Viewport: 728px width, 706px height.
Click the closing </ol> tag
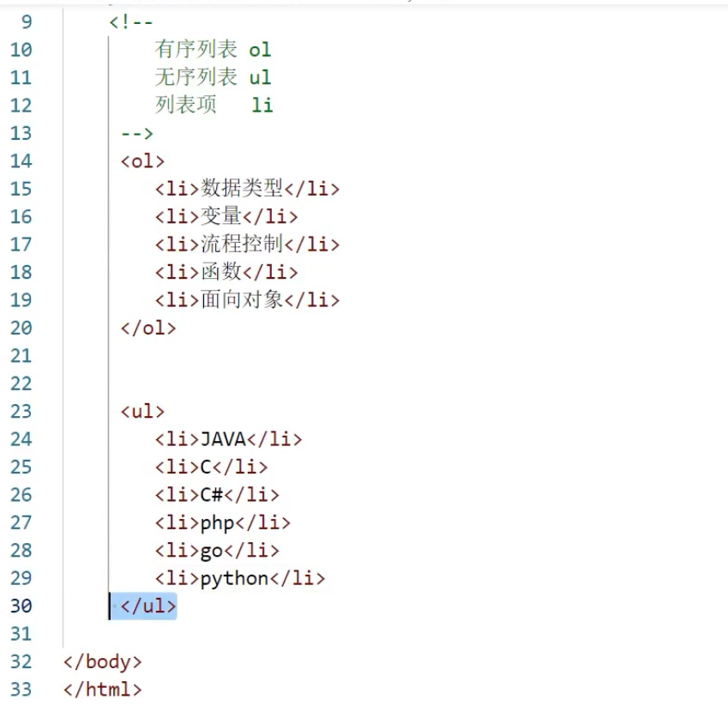148,328
